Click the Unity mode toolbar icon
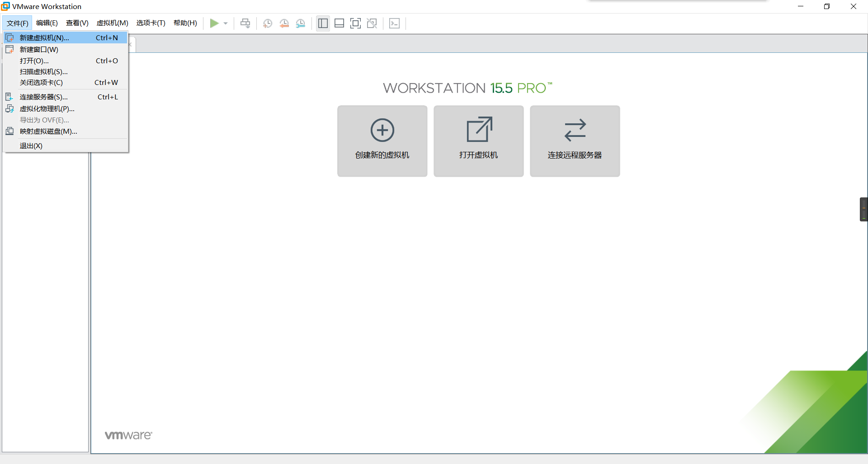This screenshot has height=464, width=868. 372,23
